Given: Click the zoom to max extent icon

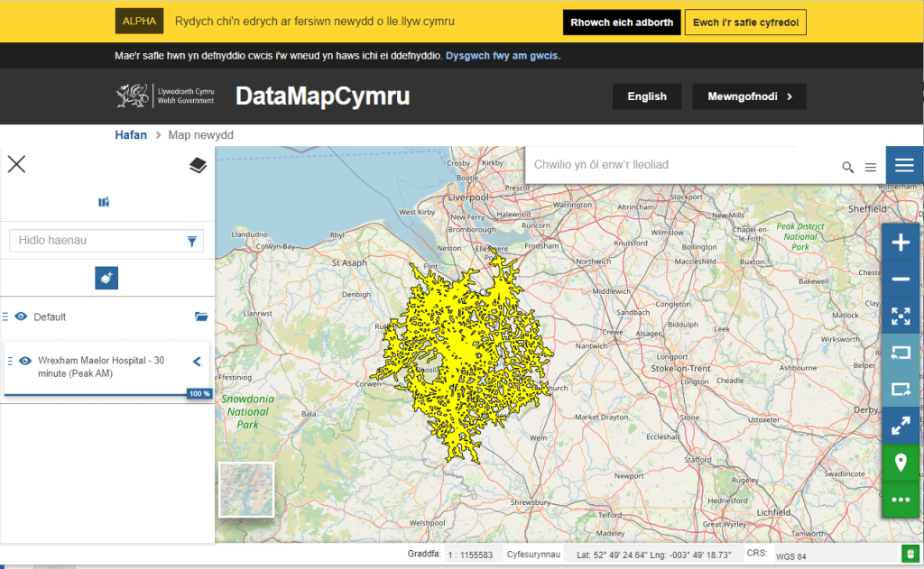Looking at the screenshot, I should (901, 317).
